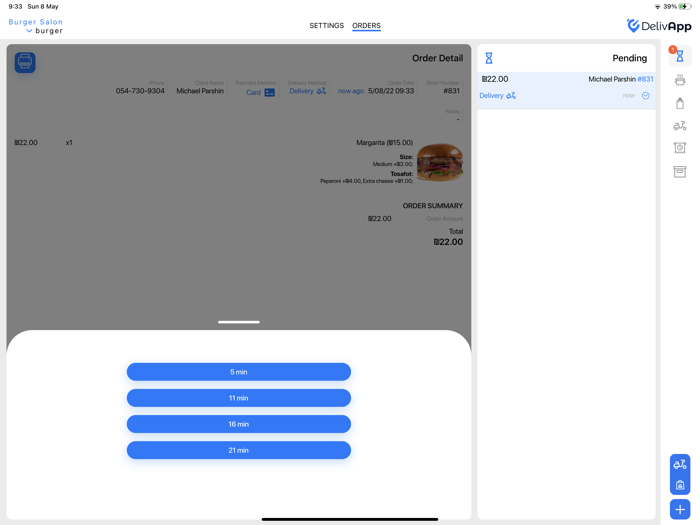This screenshot has height=525, width=700.
Task: Choose 5 min preparation time
Action: (x=238, y=372)
